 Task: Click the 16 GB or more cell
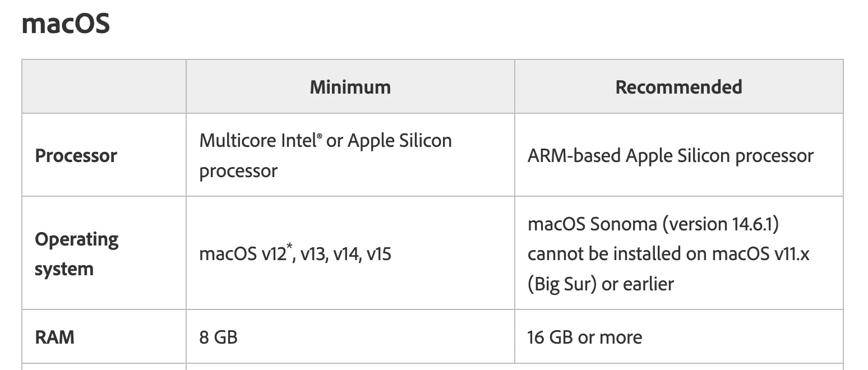[x=584, y=337]
